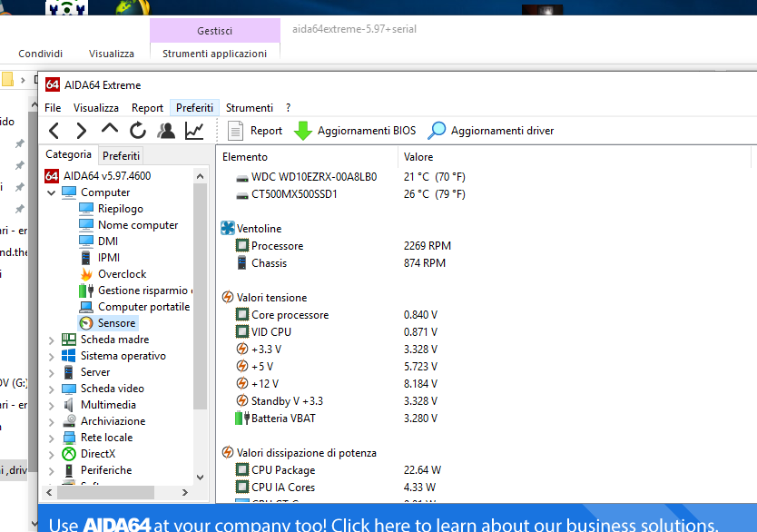This screenshot has width=757, height=532.
Task: Click the tree horizontal scroll left arrow
Action: [x=49, y=492]
